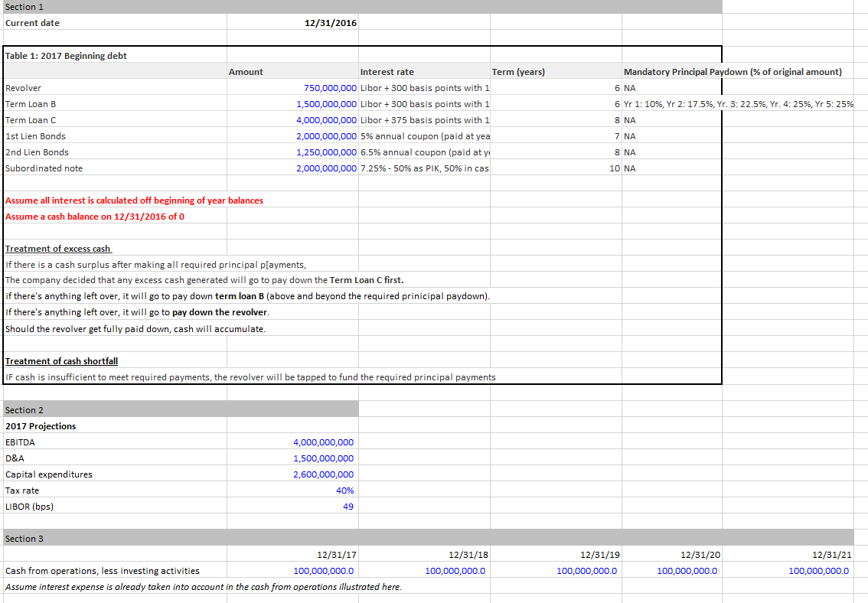Select the 1st Lien Bonds label
The height and width of the screenshot is (603, 868).
pyautogui.click(x=35, y=136)
